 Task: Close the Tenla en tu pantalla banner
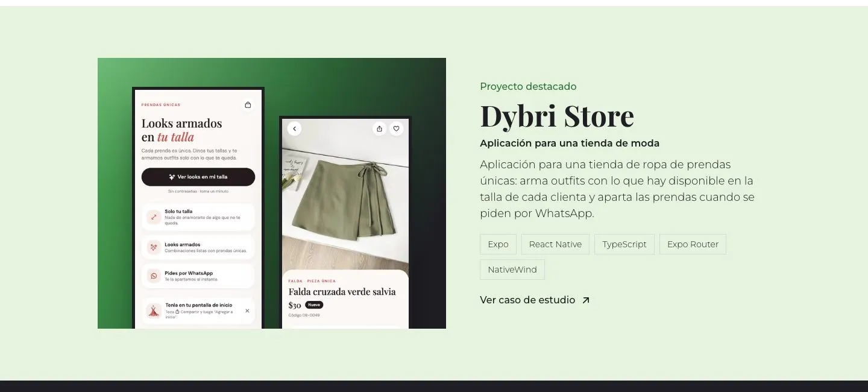point(247,311)
